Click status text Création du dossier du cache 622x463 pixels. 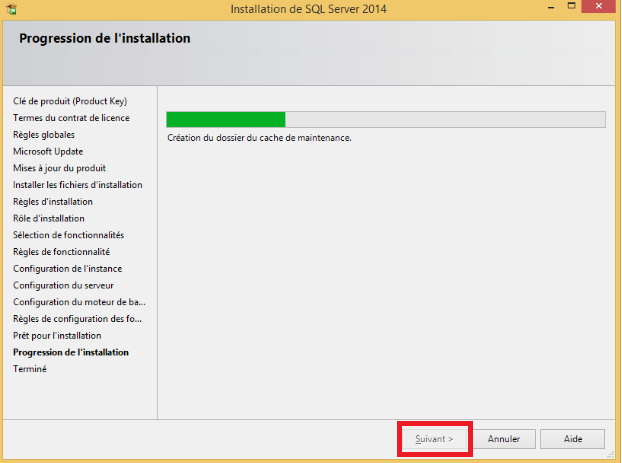pos(259,138)
